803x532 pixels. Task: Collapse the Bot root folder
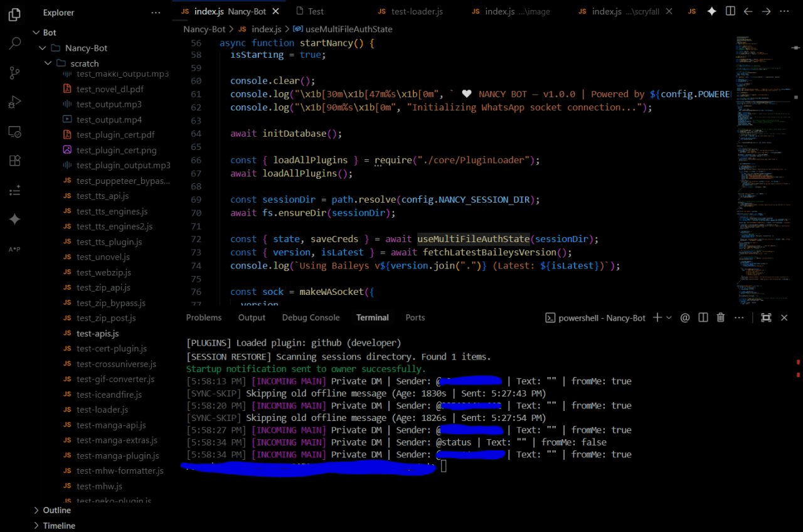(x=36, y=33)
